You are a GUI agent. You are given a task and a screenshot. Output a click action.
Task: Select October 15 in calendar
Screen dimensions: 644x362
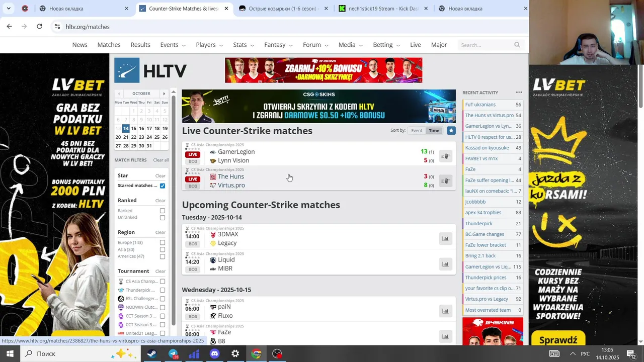click(133, 129)
